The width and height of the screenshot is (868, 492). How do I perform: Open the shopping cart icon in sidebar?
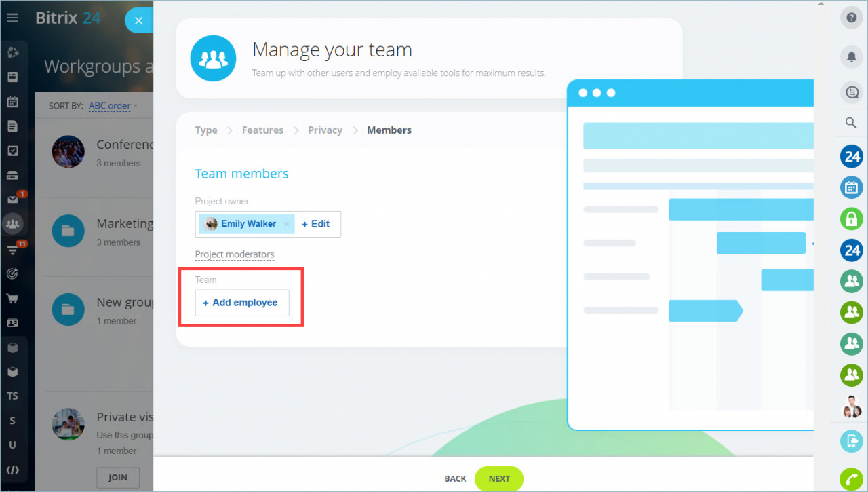point(12,298)
